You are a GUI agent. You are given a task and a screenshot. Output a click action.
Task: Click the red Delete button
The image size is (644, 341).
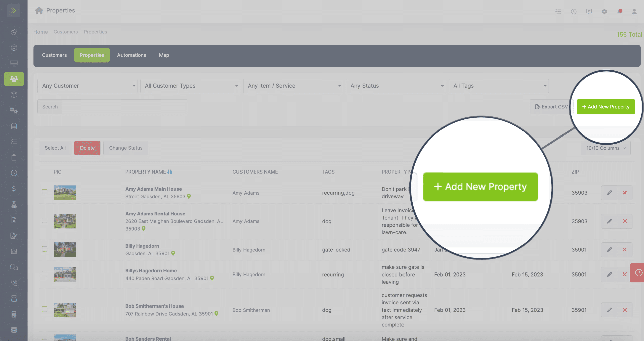tap(87, 148)
